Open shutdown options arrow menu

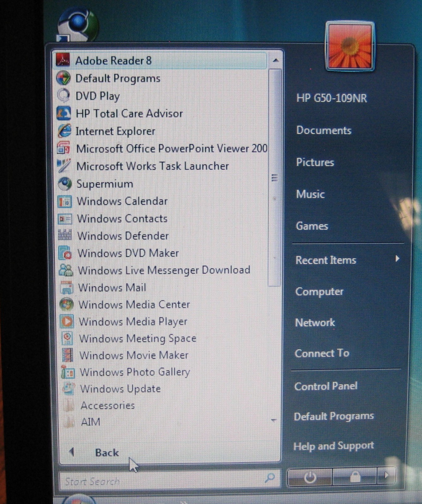pos(387,475)
